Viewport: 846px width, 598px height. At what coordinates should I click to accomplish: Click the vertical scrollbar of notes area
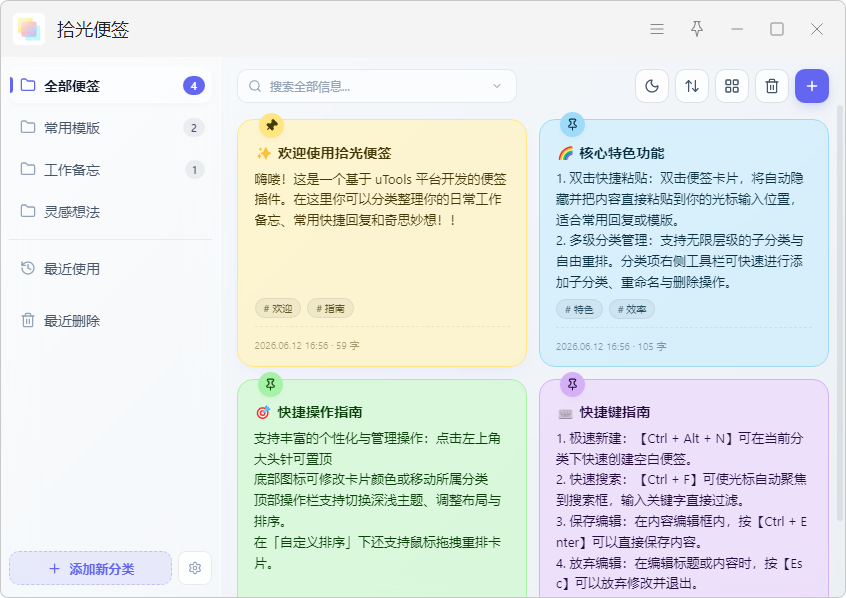[x=840, y=313]
